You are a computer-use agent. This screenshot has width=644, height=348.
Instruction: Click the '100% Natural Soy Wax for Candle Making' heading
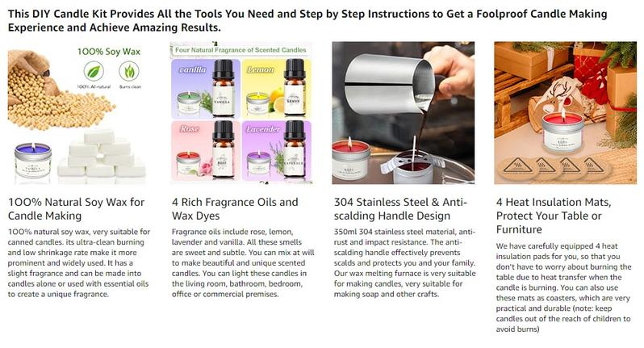[x=77, y=208]
